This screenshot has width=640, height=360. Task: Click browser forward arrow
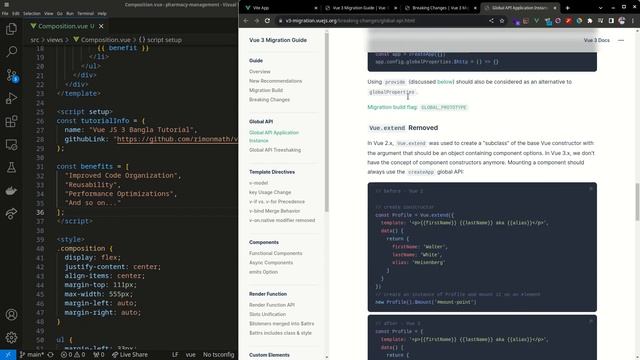pyautogui.click(x=256, y=20)
